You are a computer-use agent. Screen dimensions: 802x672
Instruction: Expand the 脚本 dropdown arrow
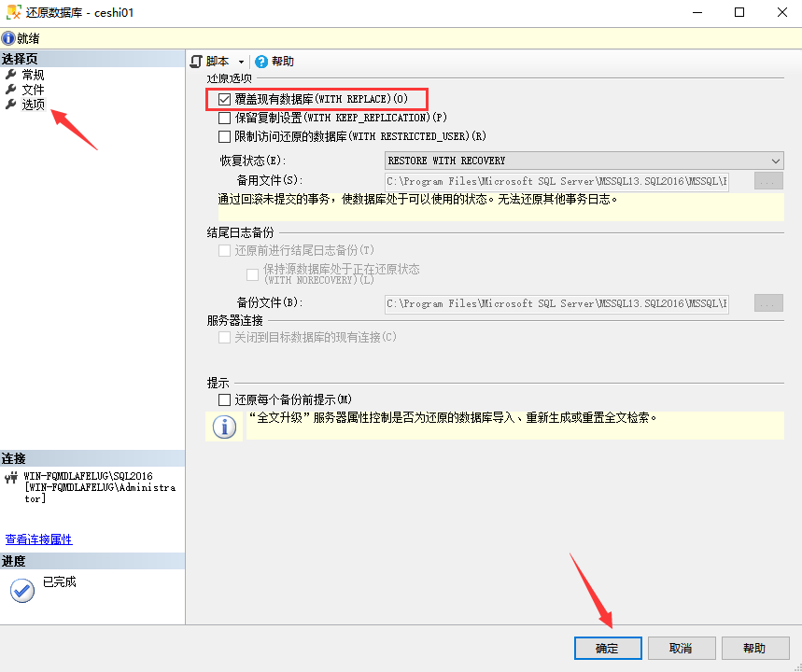tap(241, 63)
